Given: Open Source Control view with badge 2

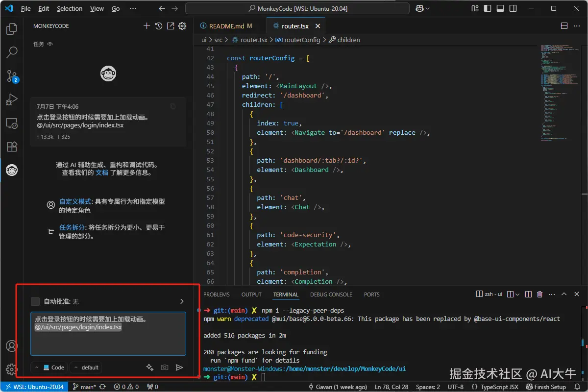Looking at the screenshot, I should coord(12,75).
